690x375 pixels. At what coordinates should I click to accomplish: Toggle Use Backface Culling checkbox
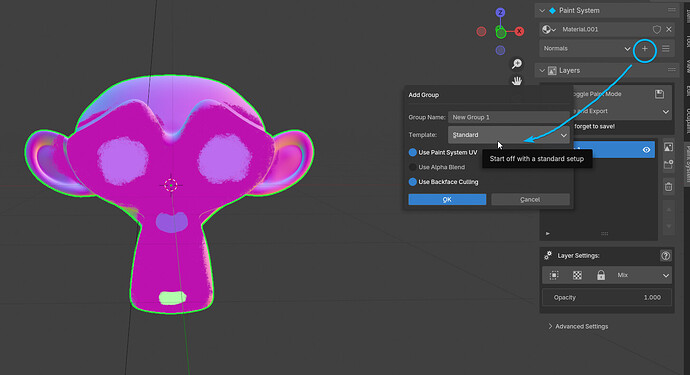pos(412,182)
